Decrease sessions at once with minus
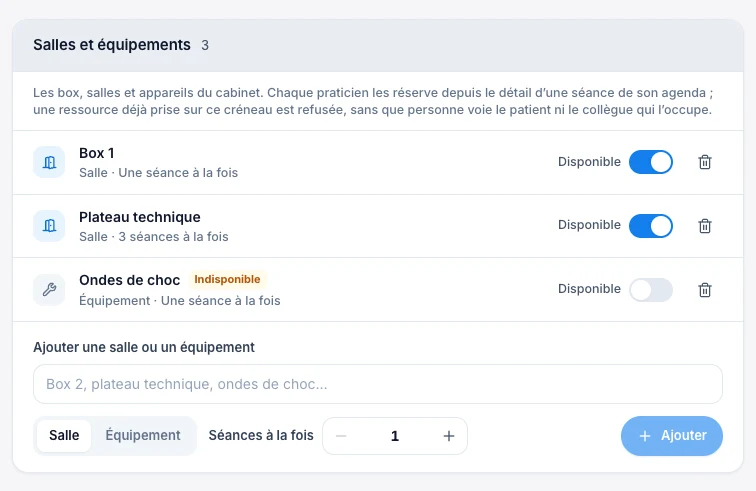756x491 pixels. pyautogui.click(x=341, y=436)
